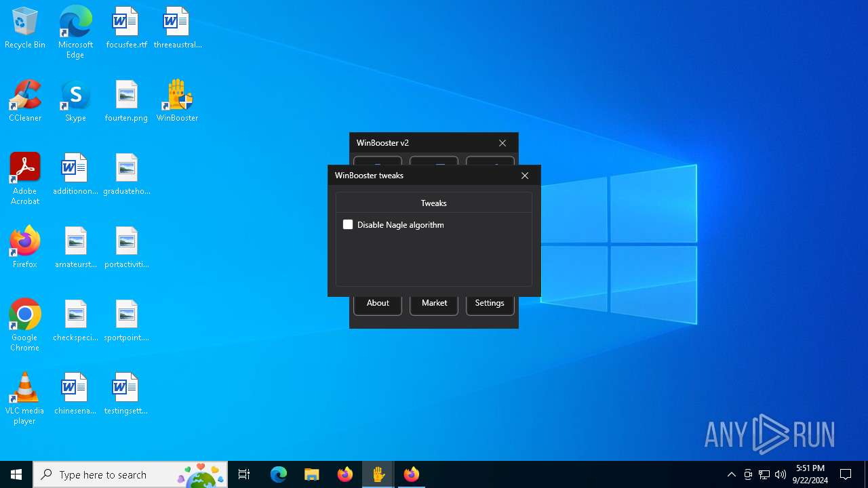Open the About button in WinBooster v2
This screenshot has width=868, height=488.
pos(378,304)
